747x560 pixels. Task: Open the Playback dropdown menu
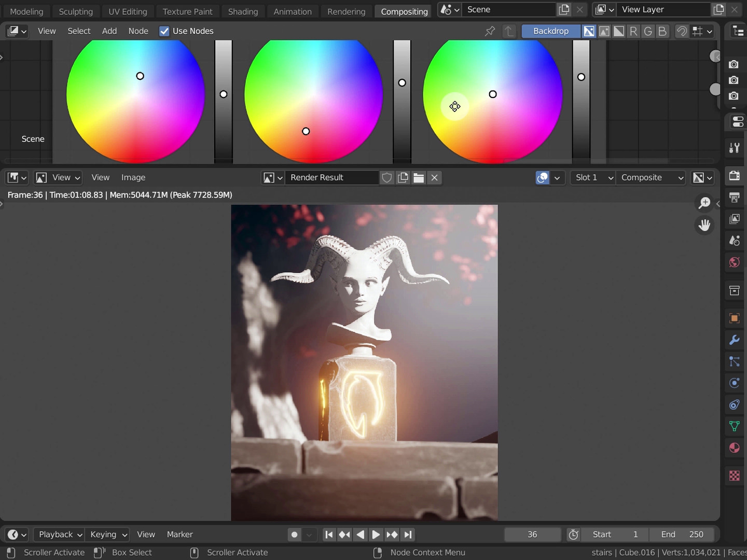60,535
